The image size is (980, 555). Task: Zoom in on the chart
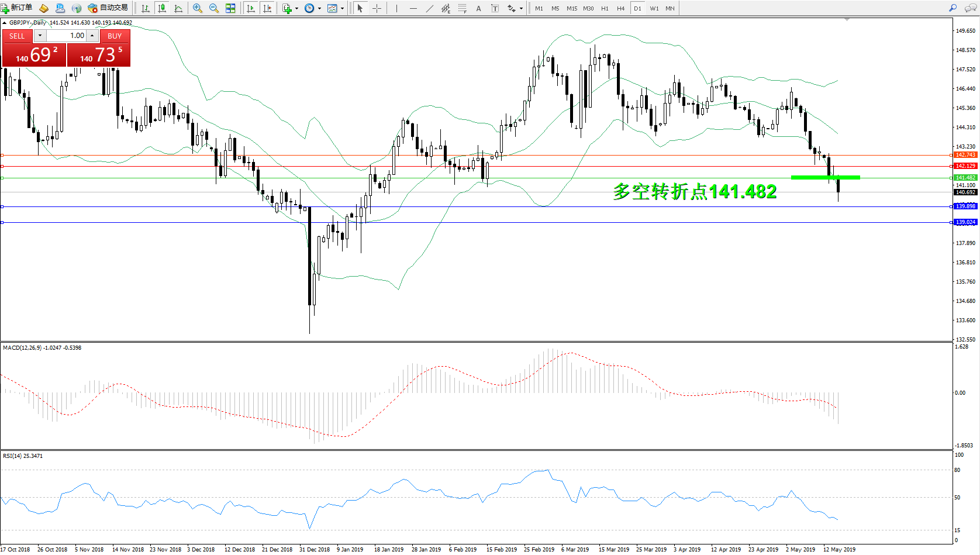coord(198,8)
